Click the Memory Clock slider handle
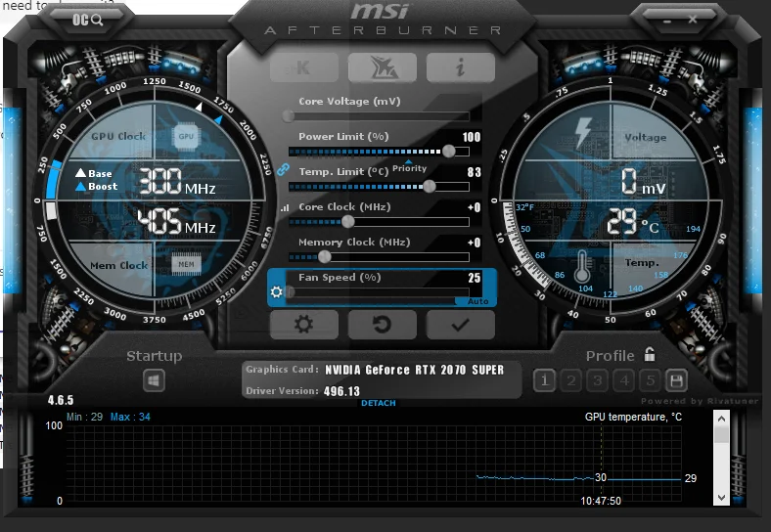Viewport: 771px width, 532px height. [x=325, y=256]
